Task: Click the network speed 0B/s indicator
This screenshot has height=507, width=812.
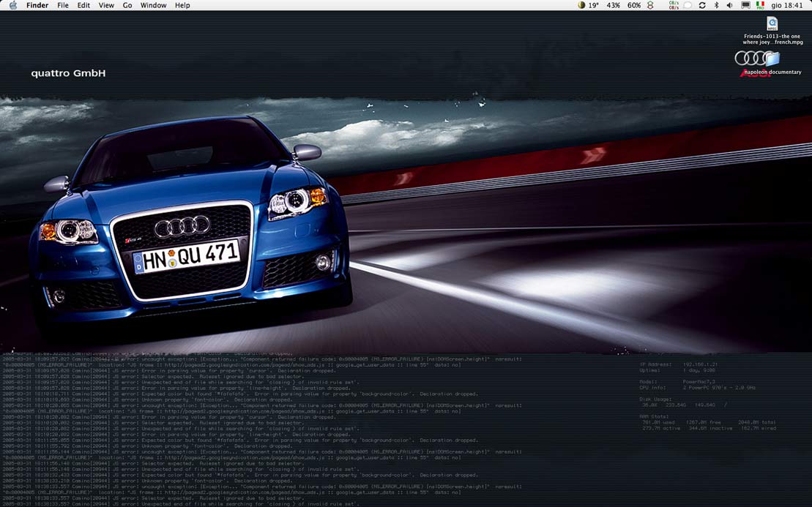Action: 673,5
